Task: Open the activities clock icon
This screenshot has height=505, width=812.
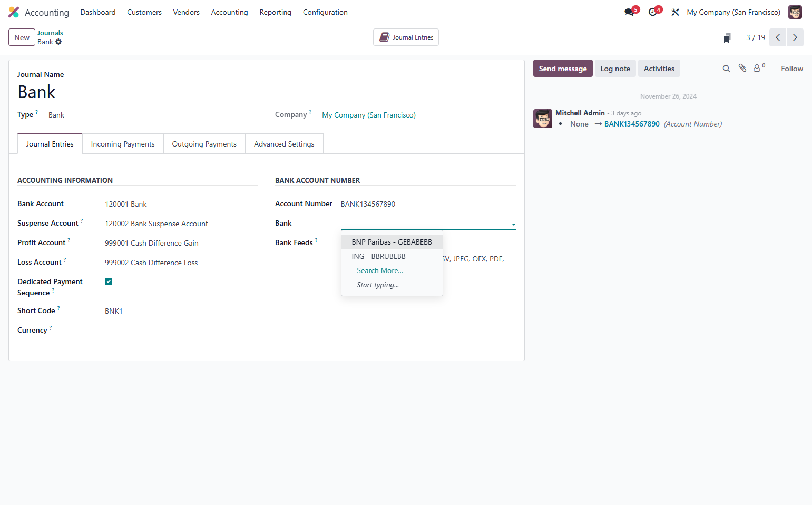Action: (653, 12)
